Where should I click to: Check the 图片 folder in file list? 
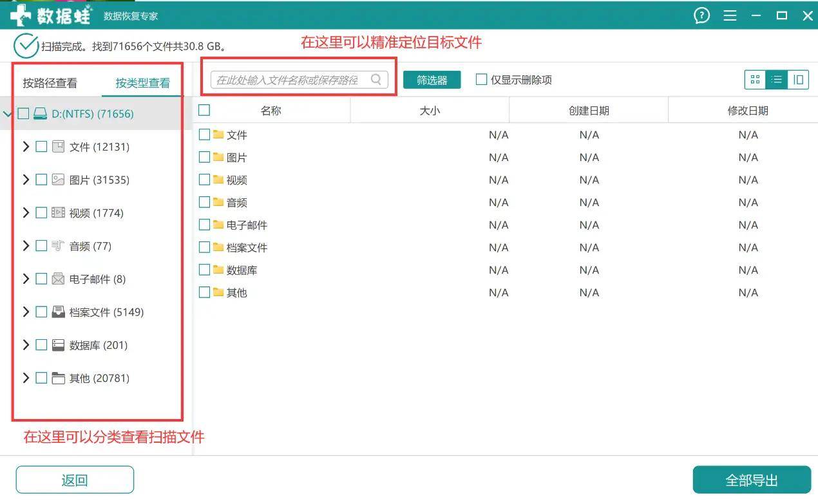pyautogui.click(x=204, y=157)
